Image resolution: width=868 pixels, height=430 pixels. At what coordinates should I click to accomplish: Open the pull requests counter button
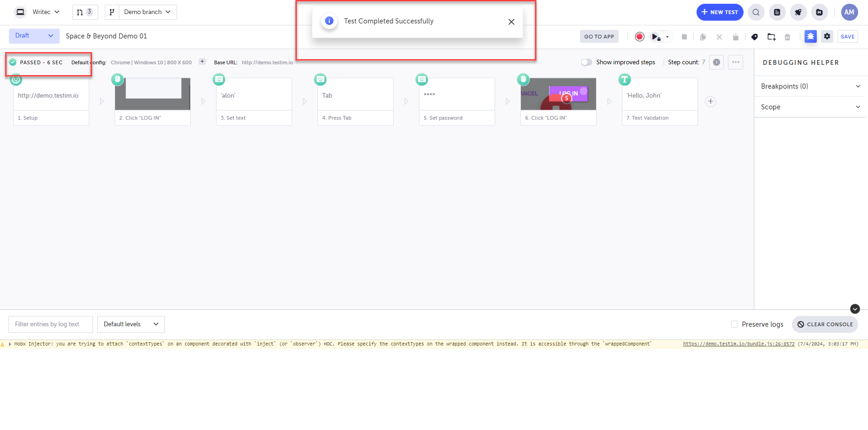tap(85, 12)
